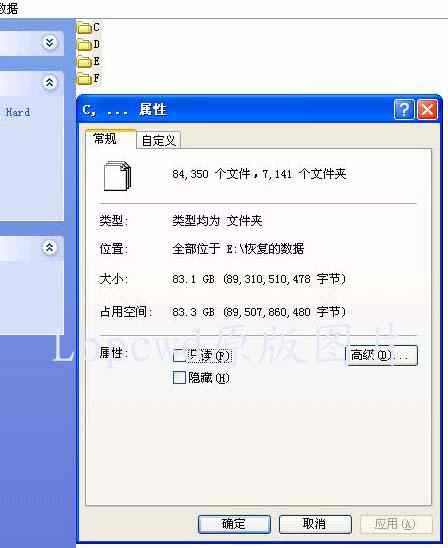The height and width of the screenshot is (548, 448).
Task: Click the help question mark button
Action: point(404,109)
